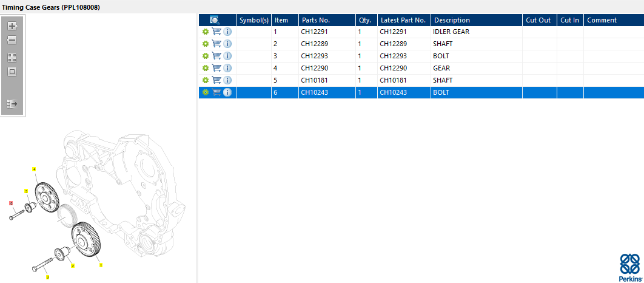This screenshot has height=283, width=644.
Task: Select callout 4 on the gear diagram
Action: 35,169
